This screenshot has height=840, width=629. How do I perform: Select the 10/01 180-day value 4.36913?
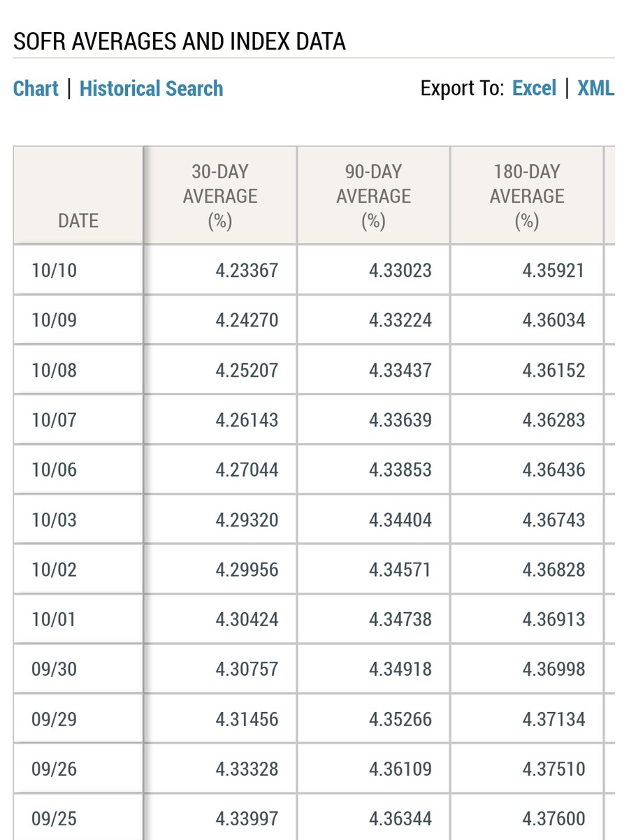pos(554,619)
